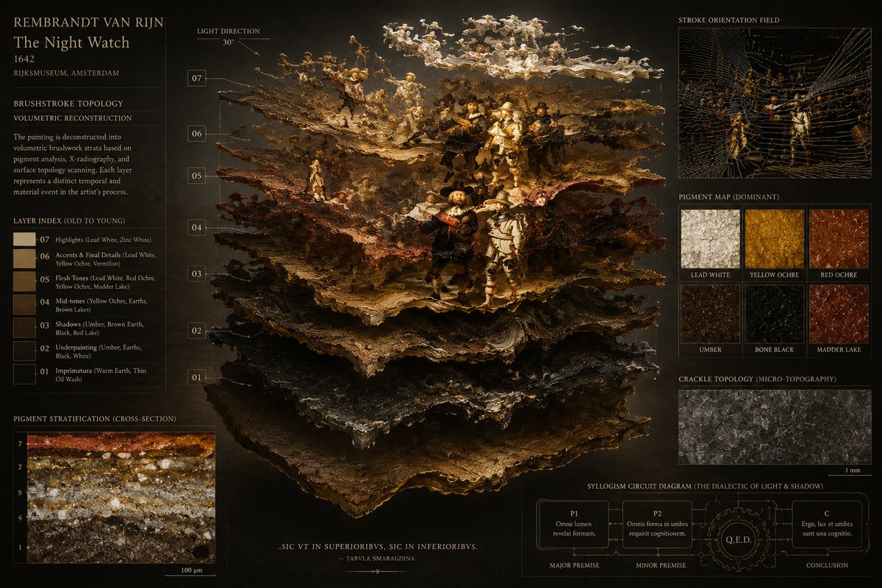Click the 'MAJOR PREMISE' label

(x=576, y=565)
